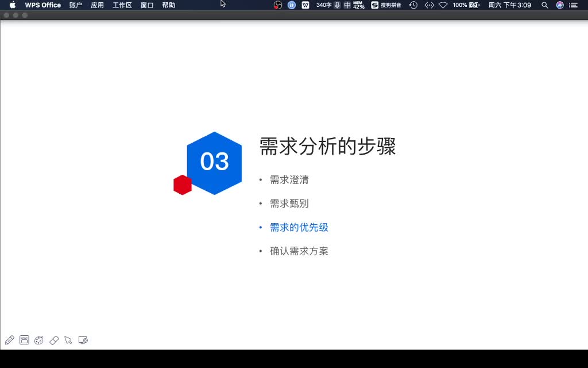The width and height of the screenshot is (588, 368).
Task: Click the blue 03 hexagon shape
Action: pyautogui.click(x=215, y=163)
